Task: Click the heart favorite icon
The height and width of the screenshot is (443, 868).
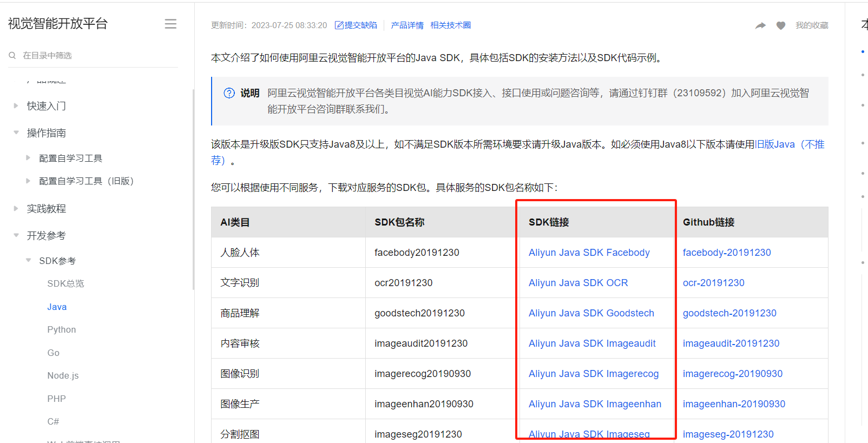Action: (781, 25)
